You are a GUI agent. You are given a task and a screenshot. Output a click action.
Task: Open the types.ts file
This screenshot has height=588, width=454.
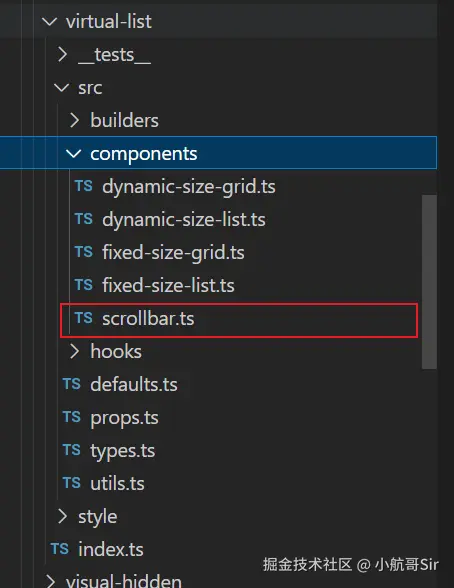click(123, 451)
